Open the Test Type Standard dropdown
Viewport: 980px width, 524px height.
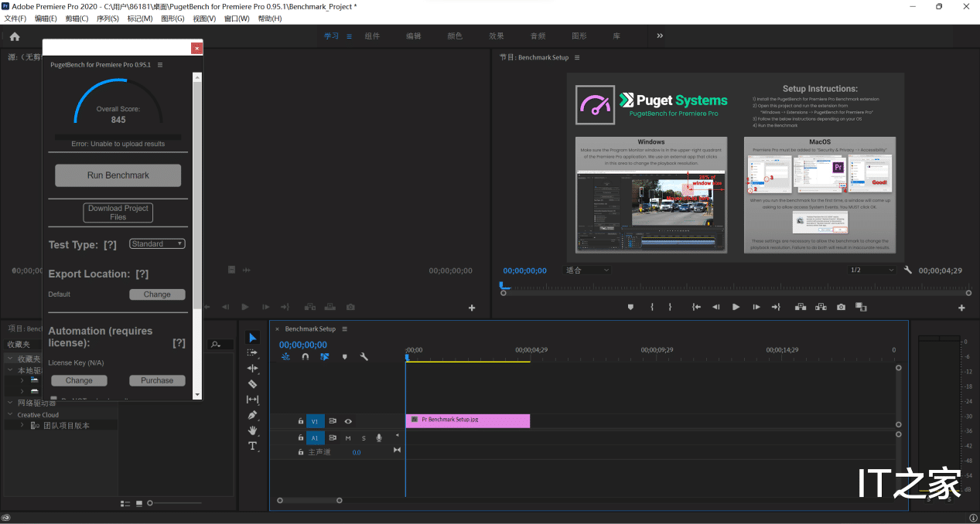[157, 244]
